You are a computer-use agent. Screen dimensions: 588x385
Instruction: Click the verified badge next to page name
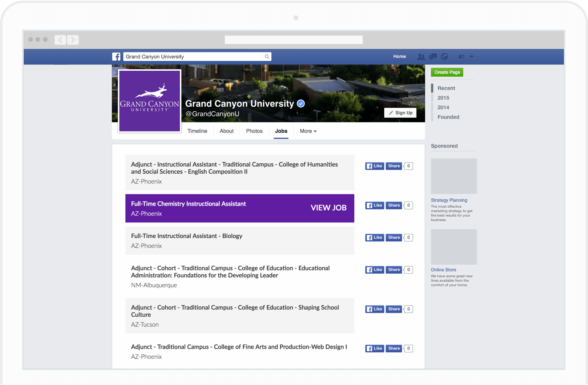[301, 104]
